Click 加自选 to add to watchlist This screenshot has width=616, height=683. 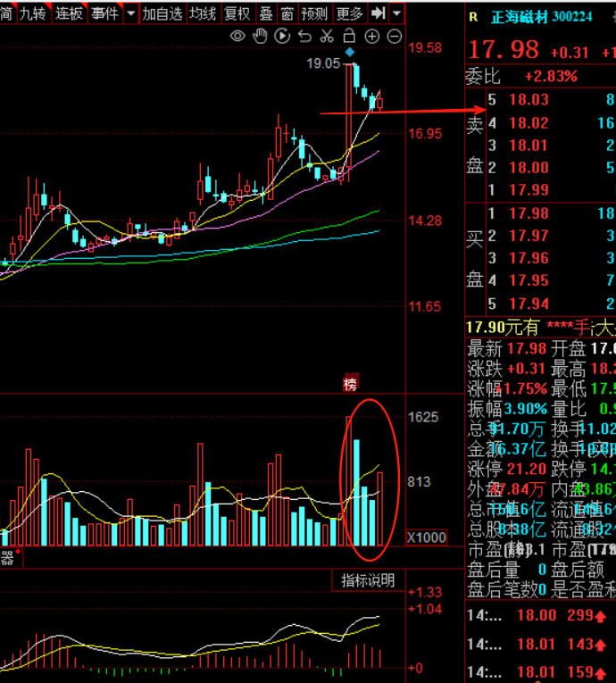(x=162, y=13)
